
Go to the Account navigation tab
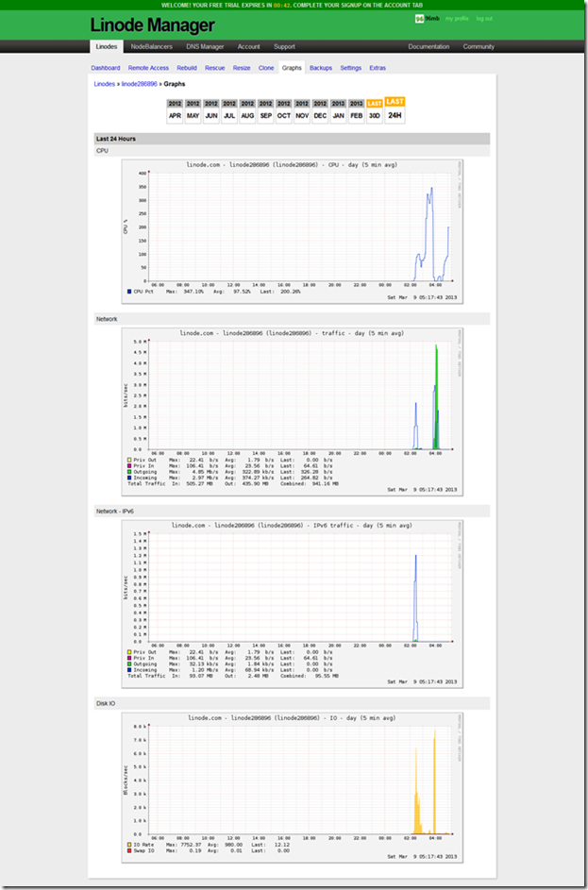click(x=248, y=46)
